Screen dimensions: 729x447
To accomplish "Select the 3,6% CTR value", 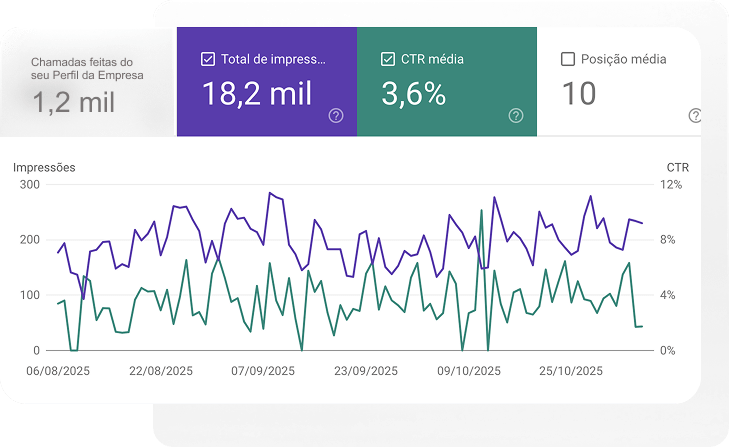I will [x=414, y=94].
